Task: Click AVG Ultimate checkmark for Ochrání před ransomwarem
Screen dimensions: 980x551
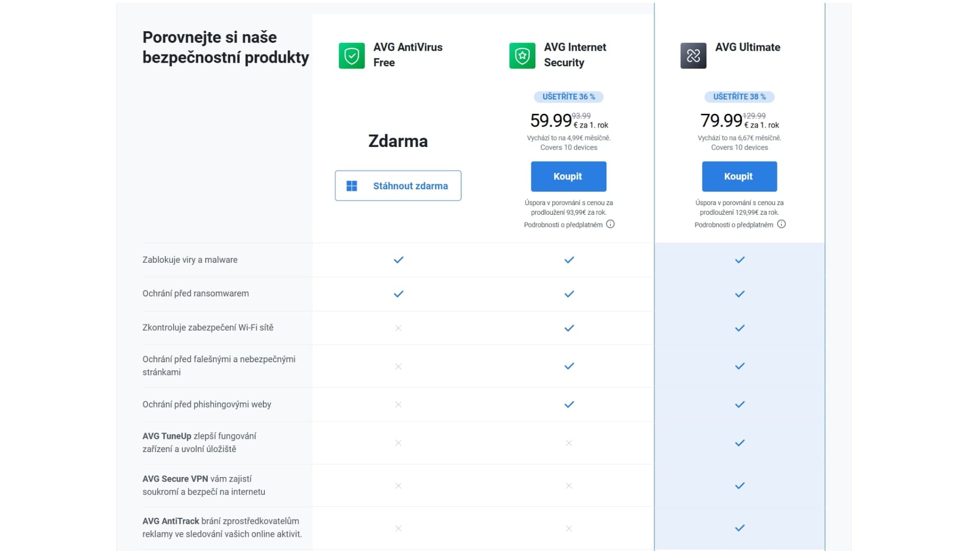Action: click(740, 294)
